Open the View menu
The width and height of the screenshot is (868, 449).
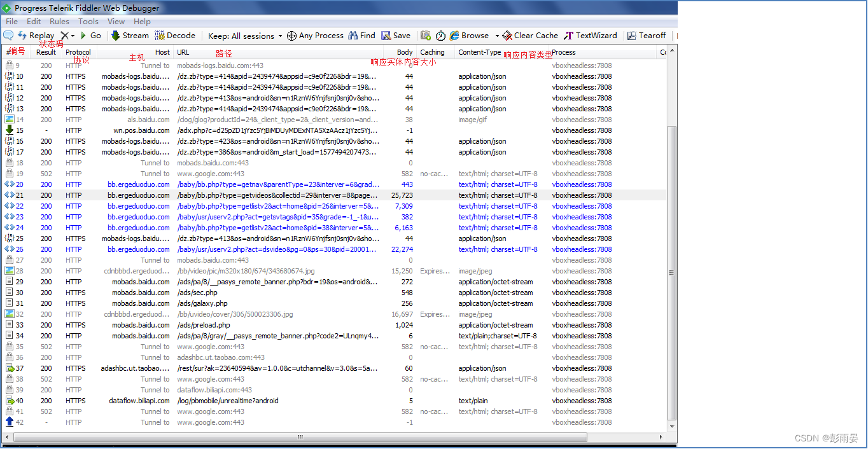point(116,22)
